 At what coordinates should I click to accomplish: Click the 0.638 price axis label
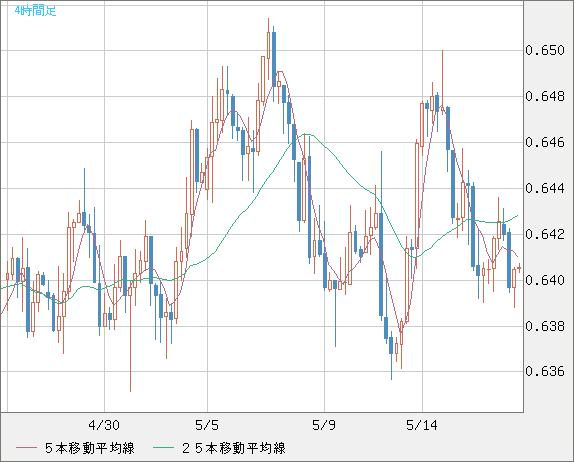pos(545,326)
